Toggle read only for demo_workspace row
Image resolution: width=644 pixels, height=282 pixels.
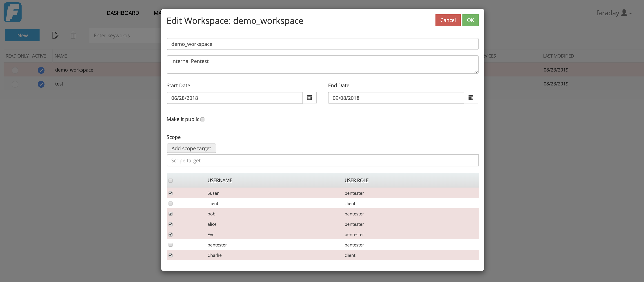(x=15, y=70)
